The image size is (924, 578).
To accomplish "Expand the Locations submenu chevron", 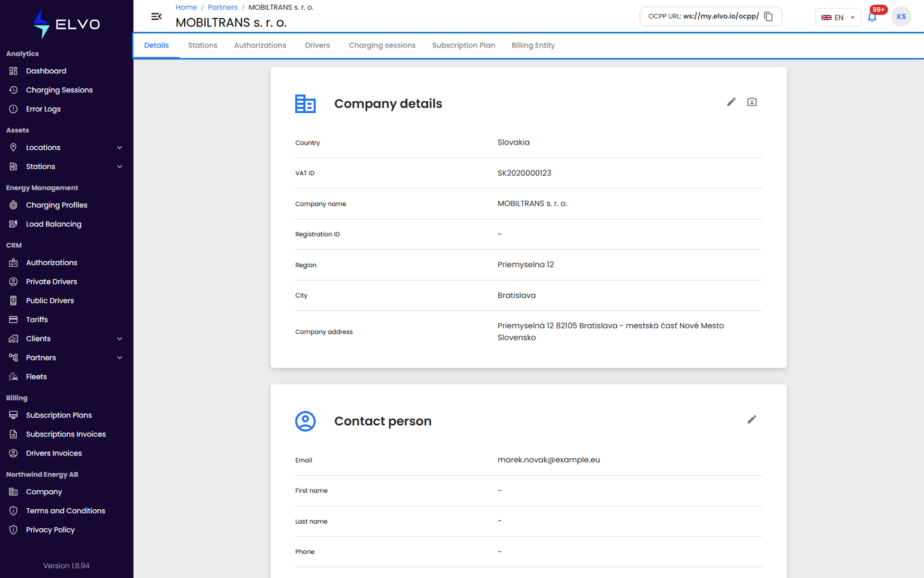I will [x=120, y=147].
